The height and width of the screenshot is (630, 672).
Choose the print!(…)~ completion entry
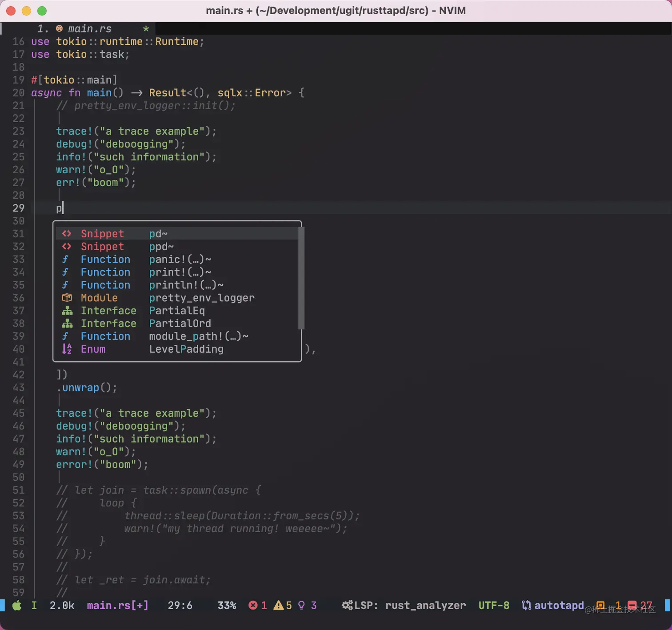(177, 272)
